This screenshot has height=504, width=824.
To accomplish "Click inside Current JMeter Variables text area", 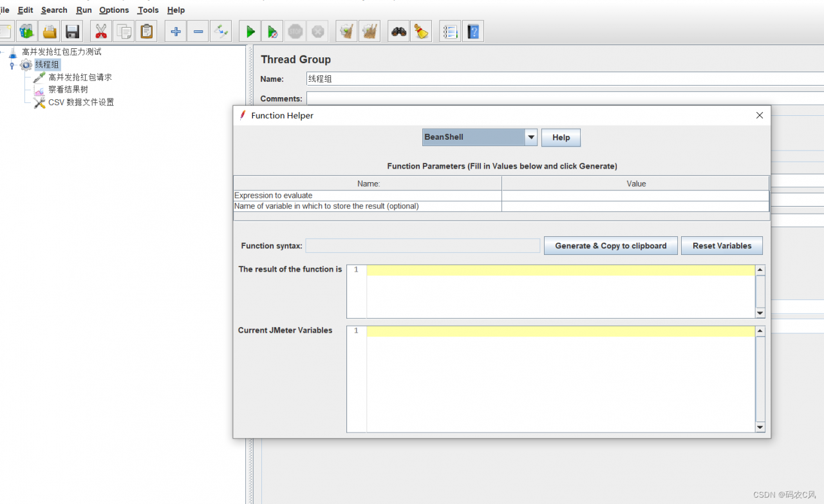I will 561,378.
